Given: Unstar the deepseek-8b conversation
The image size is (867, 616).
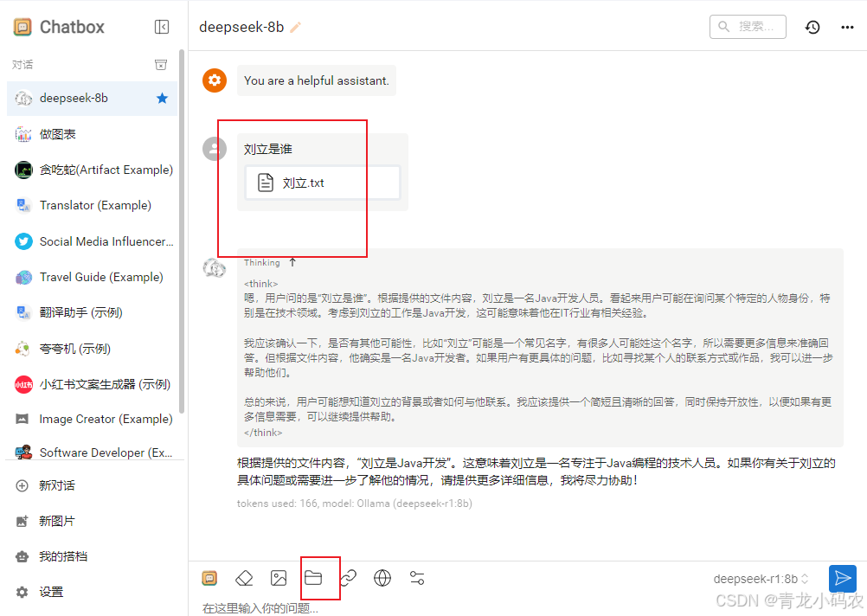Looking at the screenshot, I should tap(162, 99).
